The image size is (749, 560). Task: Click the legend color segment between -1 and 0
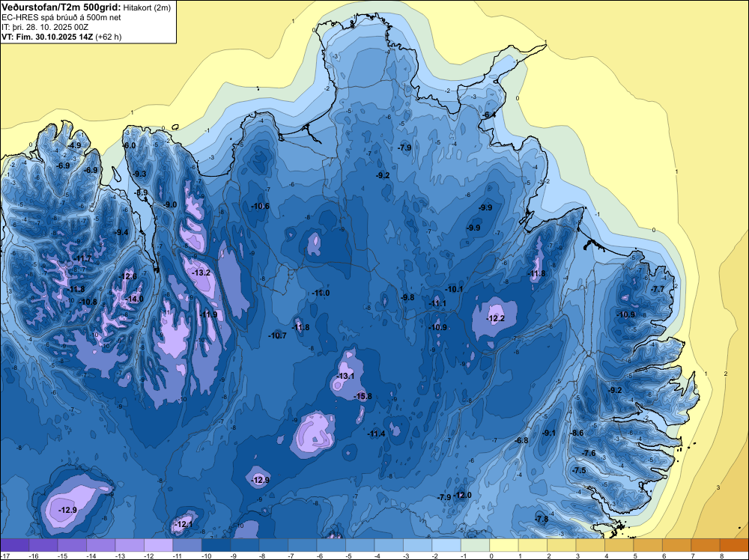click(x=476, y=545)
